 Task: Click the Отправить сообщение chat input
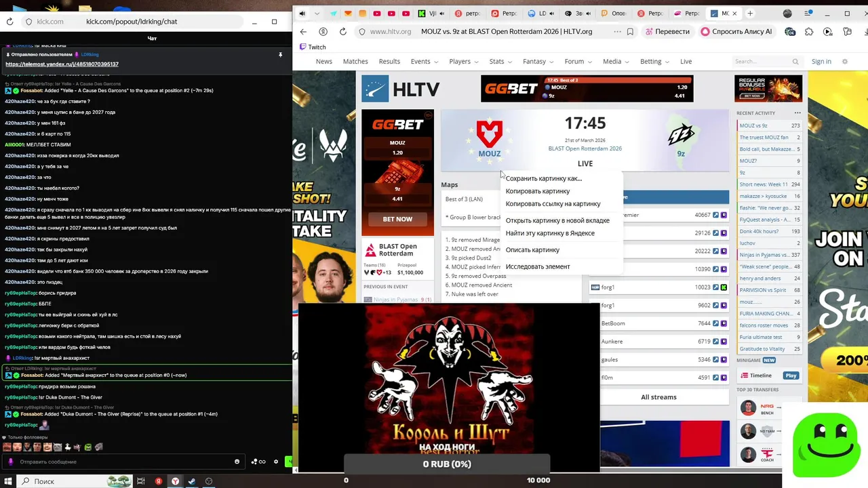(x=122, y=462)
